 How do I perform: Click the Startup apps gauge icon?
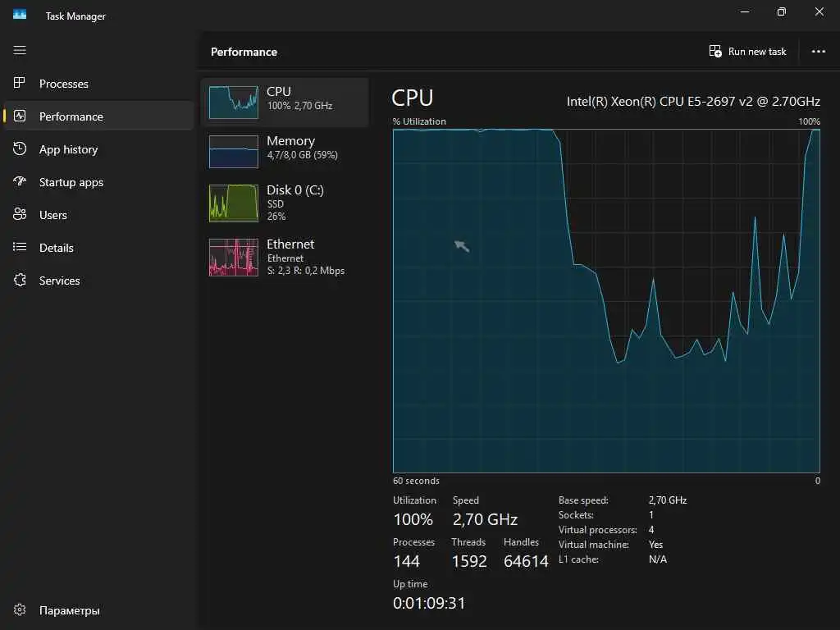pos(21,182)
